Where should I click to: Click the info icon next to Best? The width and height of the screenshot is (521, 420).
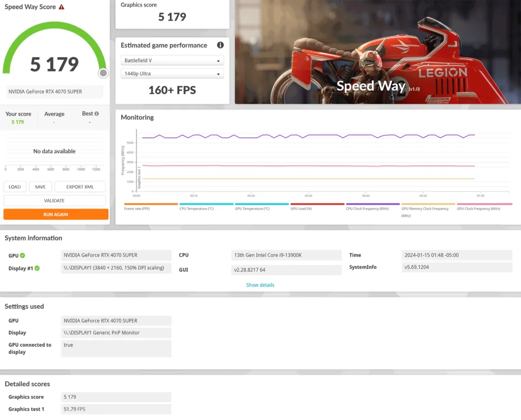tap(97, 113)
